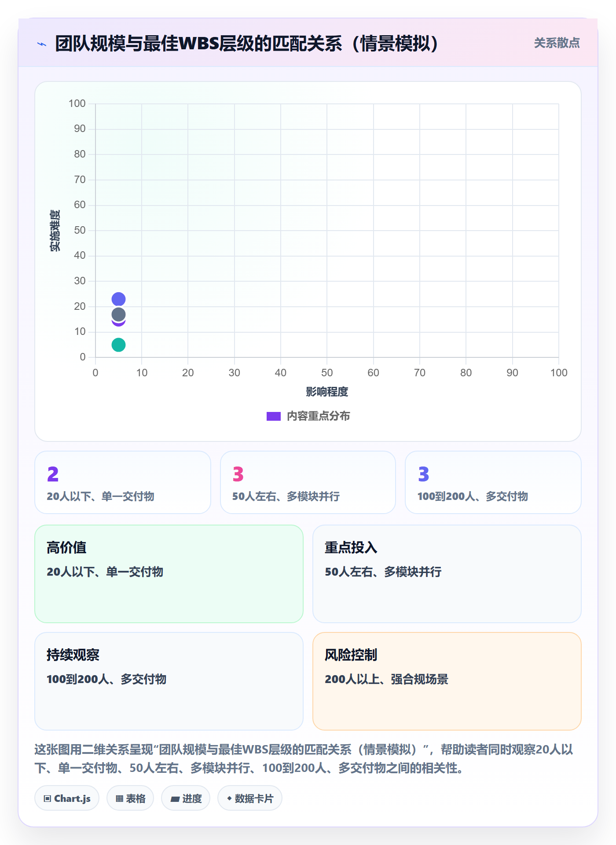Open the 20人以下、单一交付物 stat card with number 2
The width and height of the screenshot is (616, 845).
point(123,482)
